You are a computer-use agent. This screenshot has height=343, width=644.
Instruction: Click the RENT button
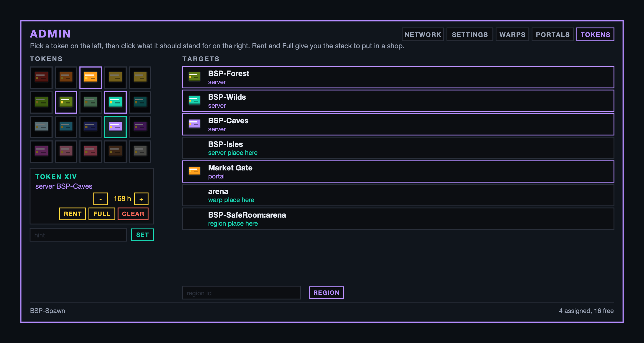pyautogui.click(x=72, y=214)
